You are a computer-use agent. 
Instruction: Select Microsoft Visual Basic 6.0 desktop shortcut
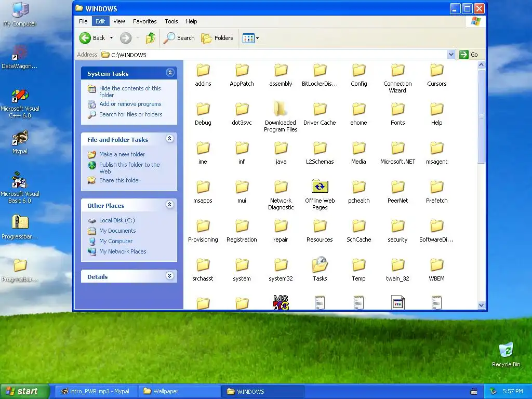point(20,188)
